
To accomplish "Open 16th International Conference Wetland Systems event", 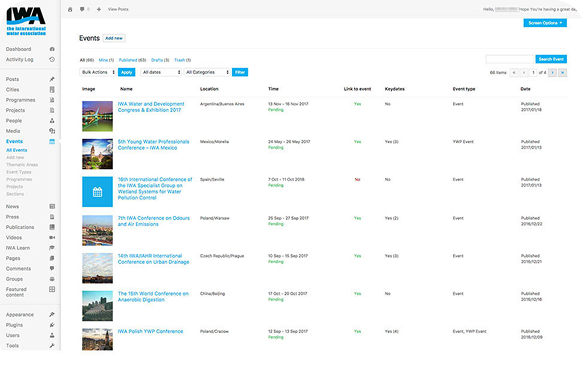I will 155,189.
